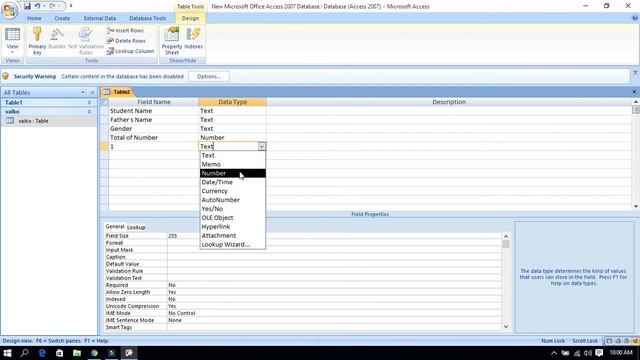
Task: Choose Memo data type
Action: point(233,164)
